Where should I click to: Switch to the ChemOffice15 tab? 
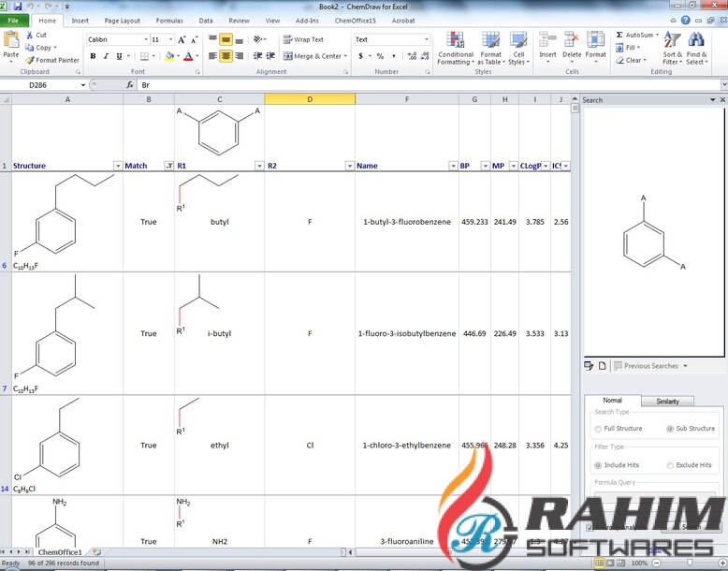click(356, 21)
